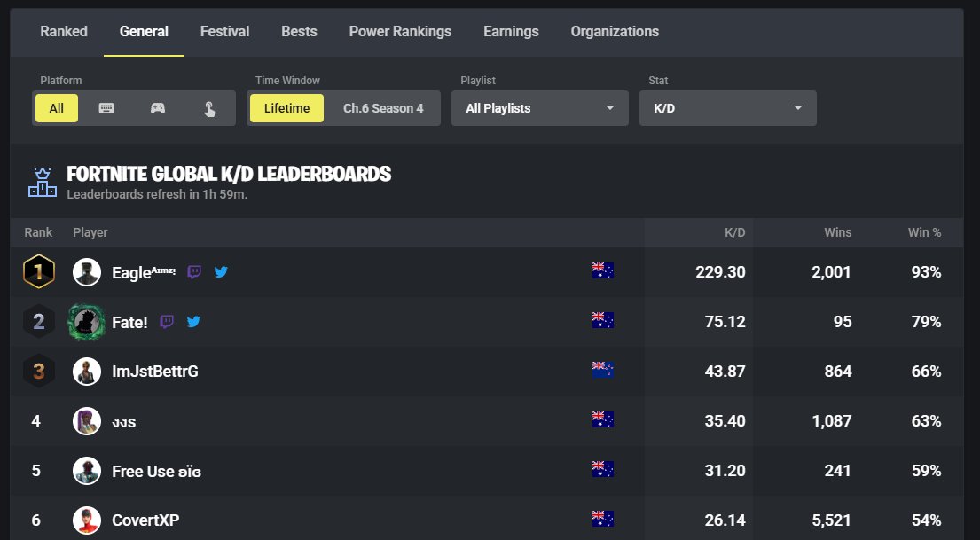
Task: Click the 43.87 K/D value
Action: click(x=725, y=372)
